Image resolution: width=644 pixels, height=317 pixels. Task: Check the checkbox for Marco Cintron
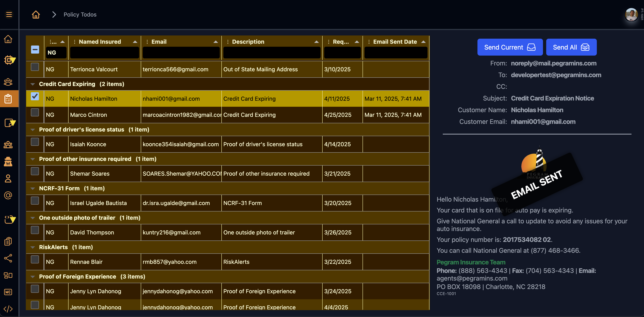[x=35, y=112]
